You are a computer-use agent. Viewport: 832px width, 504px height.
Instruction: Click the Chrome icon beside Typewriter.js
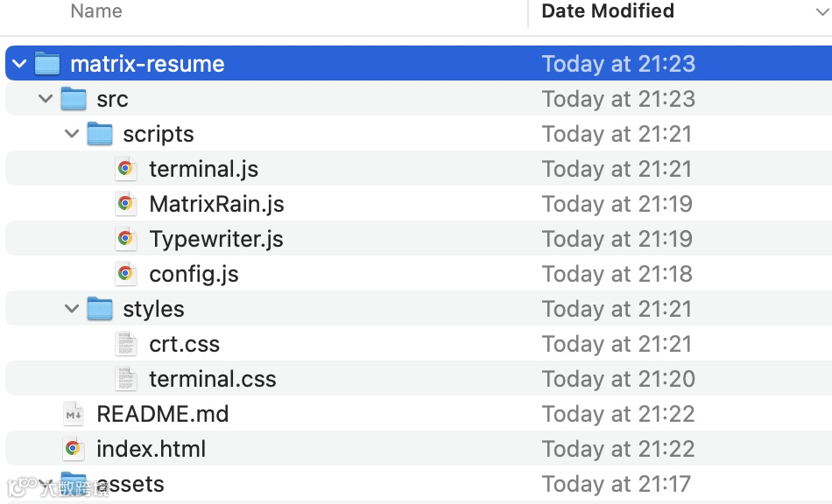point(126,239)
